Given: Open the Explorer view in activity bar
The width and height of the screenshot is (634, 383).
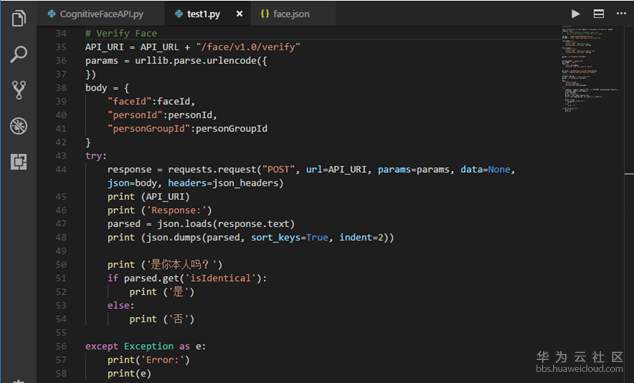Looking at the screenshot, I should coord(19,18).
